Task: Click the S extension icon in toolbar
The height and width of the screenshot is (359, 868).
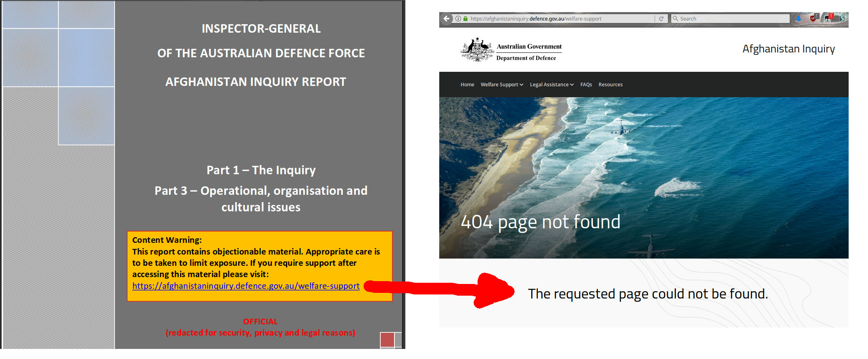Action: [842, 19]
